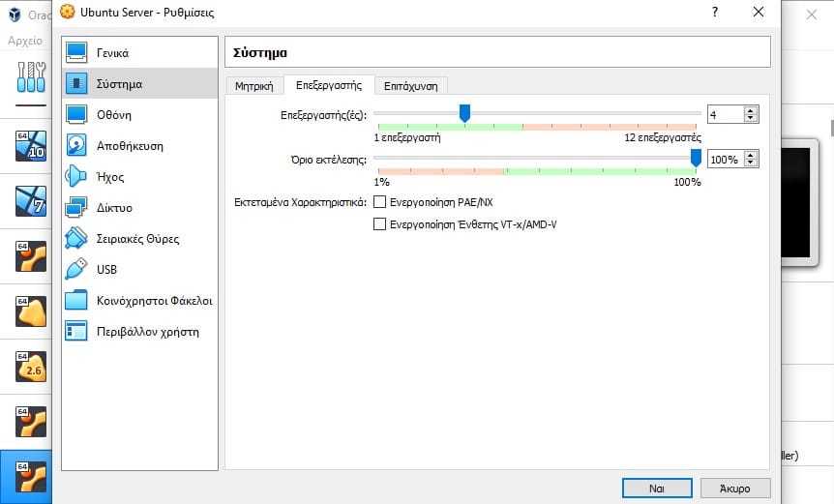
Task: Increase processor count with up arrow
Action: click(x=751, y=110)
